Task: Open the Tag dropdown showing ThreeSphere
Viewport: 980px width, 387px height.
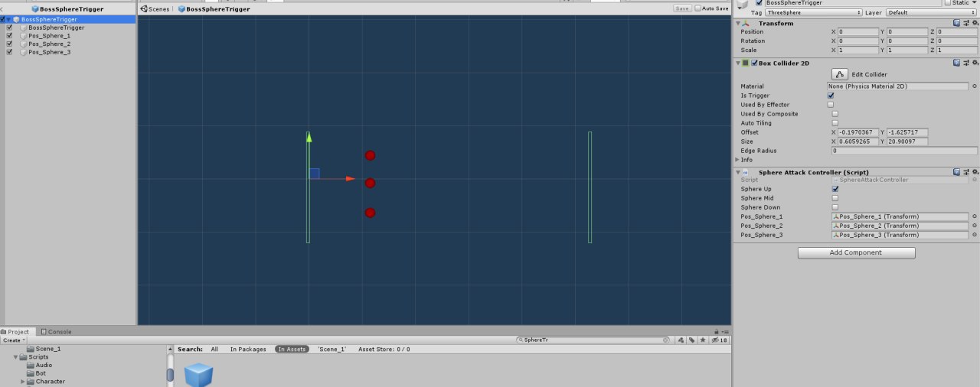Action: point(814,13)
